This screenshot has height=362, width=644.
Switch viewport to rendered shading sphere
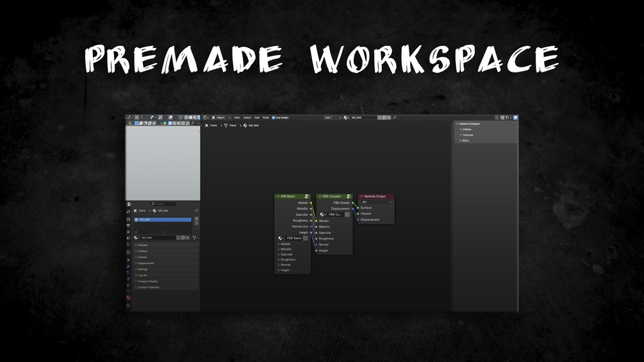[197, 118]
